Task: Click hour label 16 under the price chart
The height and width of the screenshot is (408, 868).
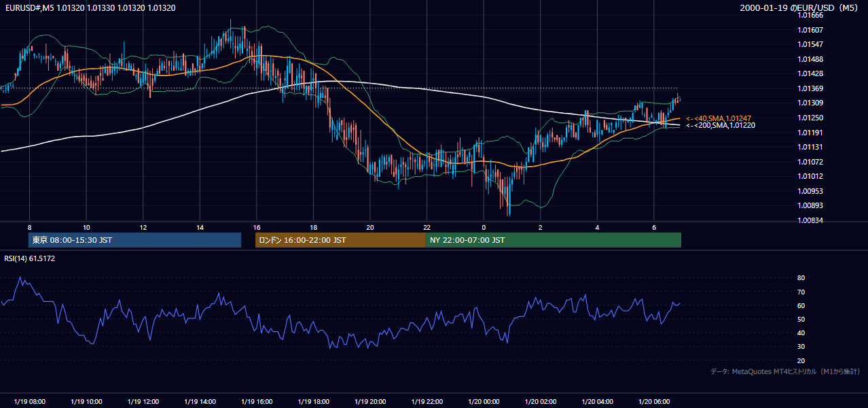Action: (x=257, y=227)
